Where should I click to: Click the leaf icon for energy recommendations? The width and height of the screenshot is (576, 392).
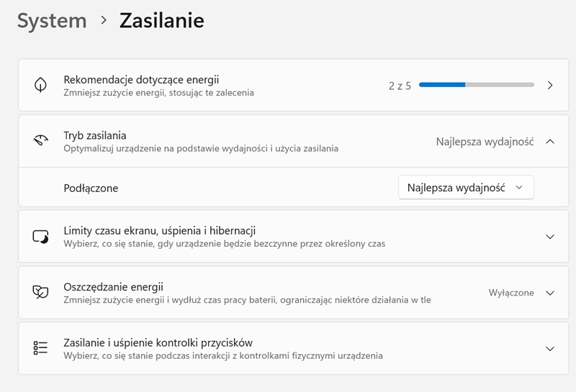pos(40,85)
